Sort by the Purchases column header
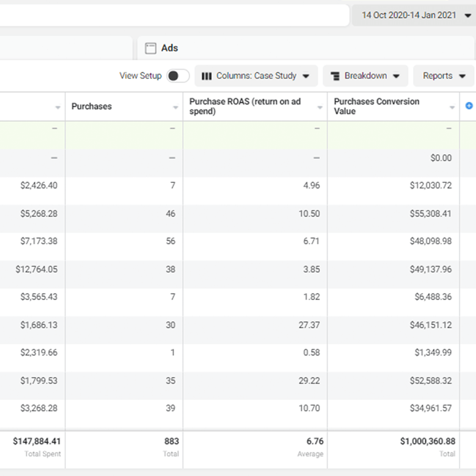Screen dimensions: 476x476 [92, 106]
